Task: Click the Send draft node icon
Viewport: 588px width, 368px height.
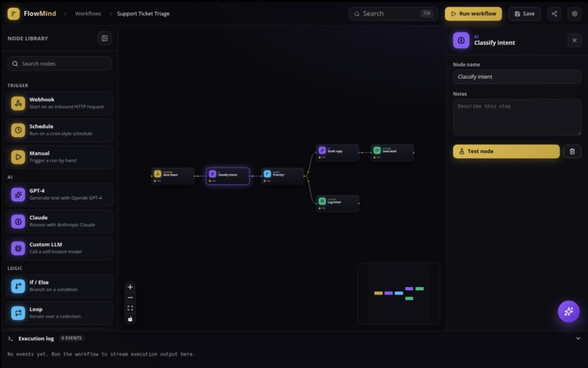Action: [x=377, y=150]
